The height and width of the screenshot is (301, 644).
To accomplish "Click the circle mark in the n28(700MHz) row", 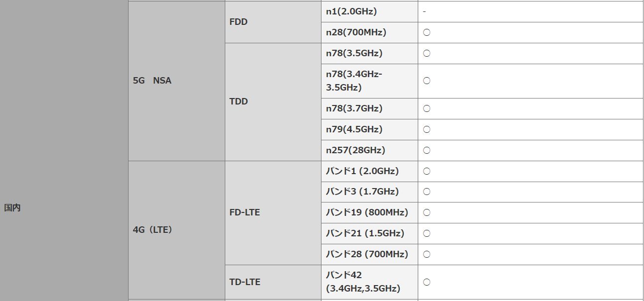I will point(426,32).
